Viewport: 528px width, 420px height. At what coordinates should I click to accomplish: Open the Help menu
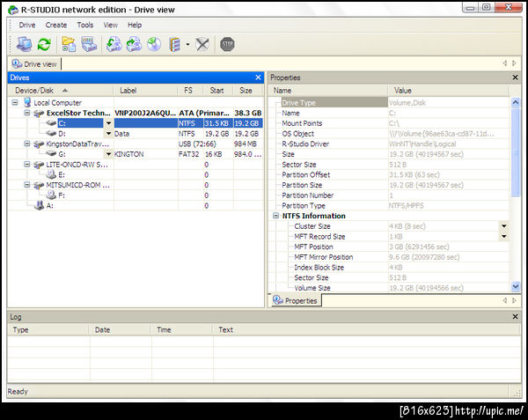(135, 25)
